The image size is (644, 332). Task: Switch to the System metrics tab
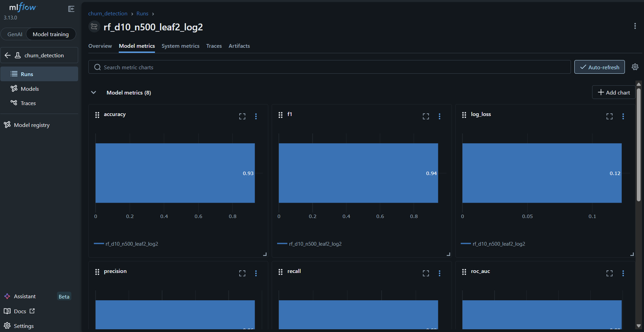coord(181,46)
